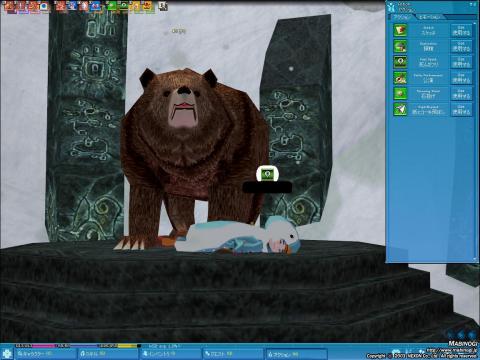
Task: Toggle the Action window from bottom bar
Action: pos(296,354)
